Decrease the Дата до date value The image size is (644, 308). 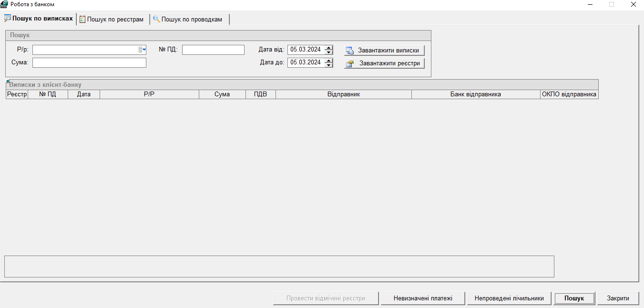point(328,65)
